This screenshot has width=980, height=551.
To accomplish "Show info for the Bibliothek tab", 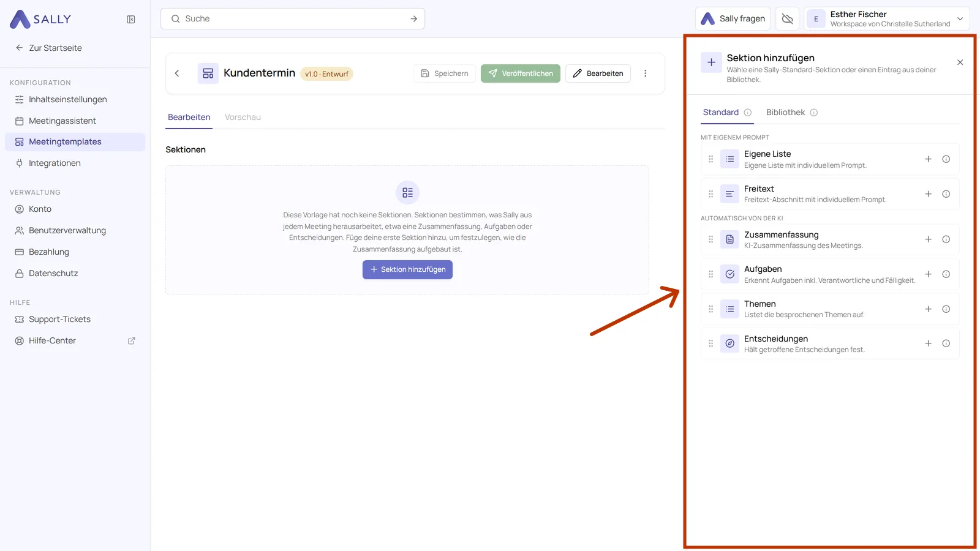I will [x=814, y=113].
